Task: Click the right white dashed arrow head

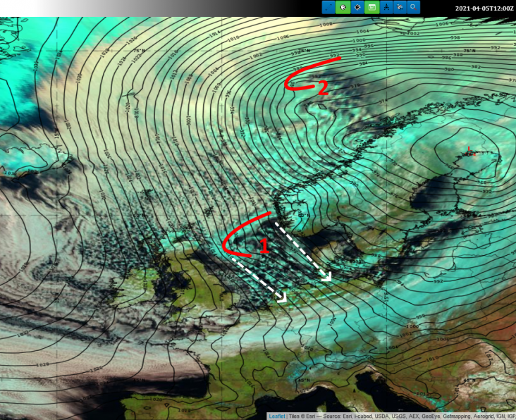Action: (x=326, y=277)
